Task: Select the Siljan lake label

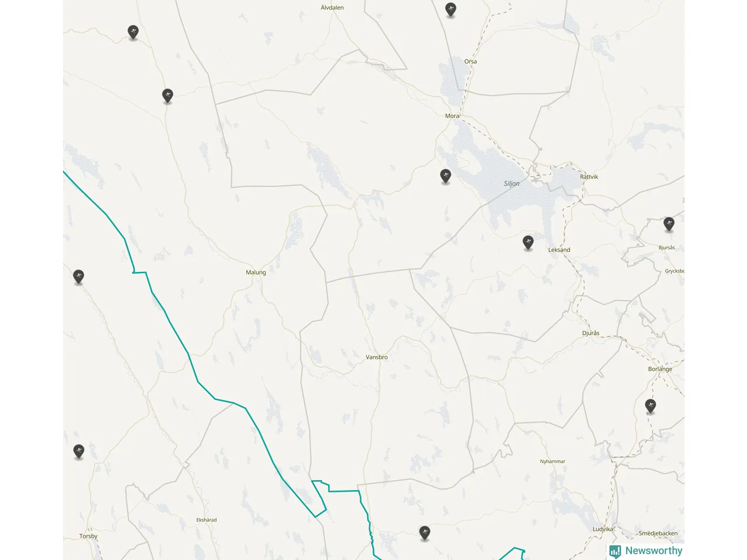Action: coord(512,183)
